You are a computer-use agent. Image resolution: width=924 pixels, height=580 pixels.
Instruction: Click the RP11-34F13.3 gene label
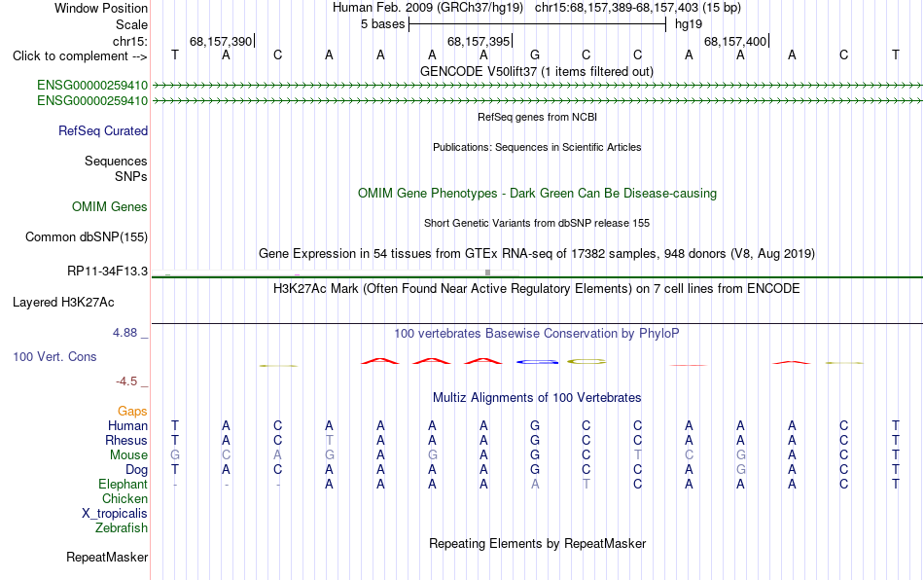[x=107, y=272]
